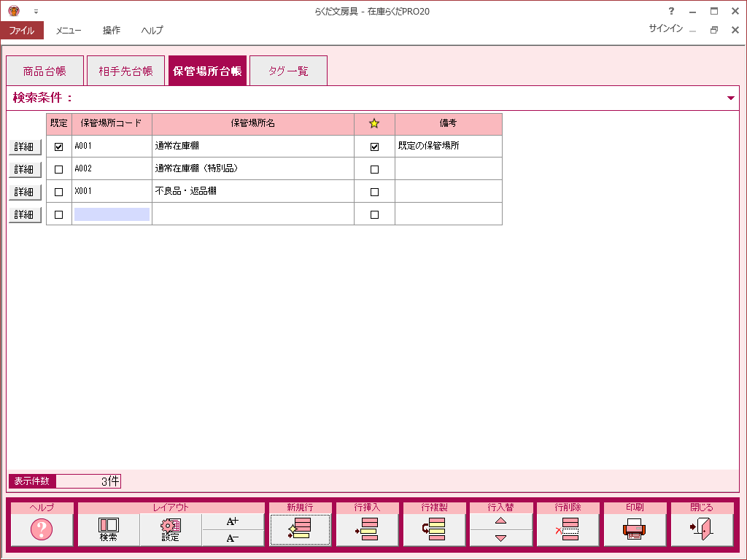Viewport: 747px width, 560px height.
Task: Toggle the star checkbox for X001
Action: (375, 192)
